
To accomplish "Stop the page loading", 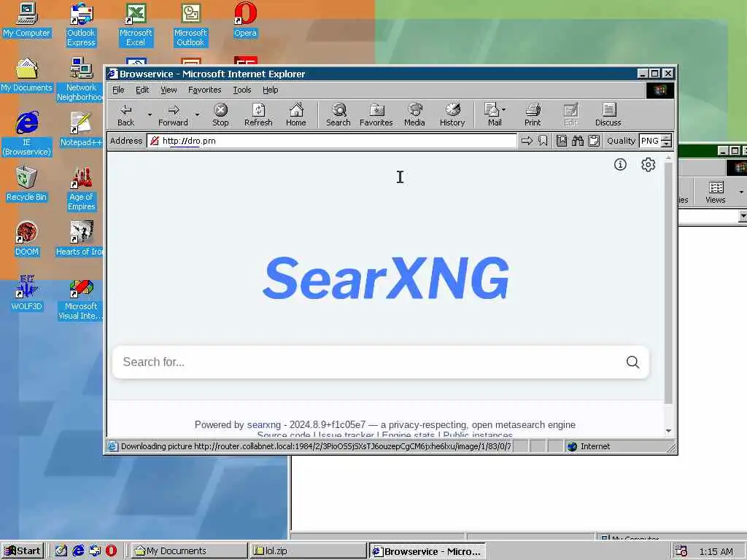I will (x=220, y=114).
